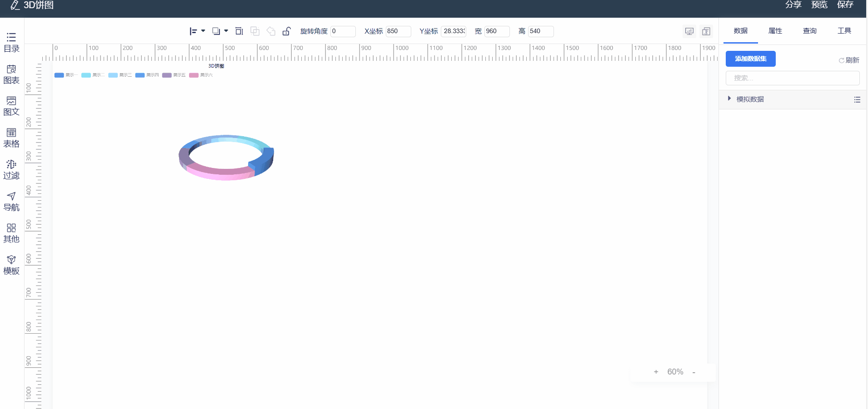Expand the 模拟数据 tree arrow
Screen dimensions: 868x409
[729, 99]
